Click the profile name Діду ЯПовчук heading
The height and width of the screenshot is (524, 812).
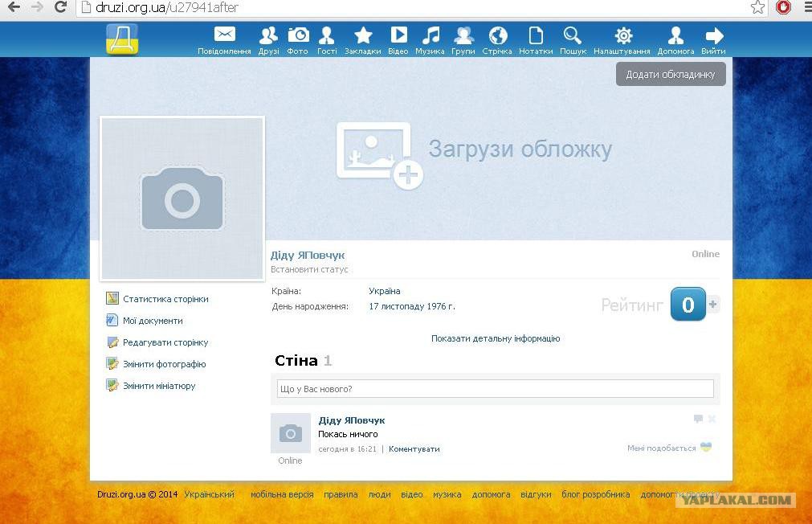tap(308, 255)
